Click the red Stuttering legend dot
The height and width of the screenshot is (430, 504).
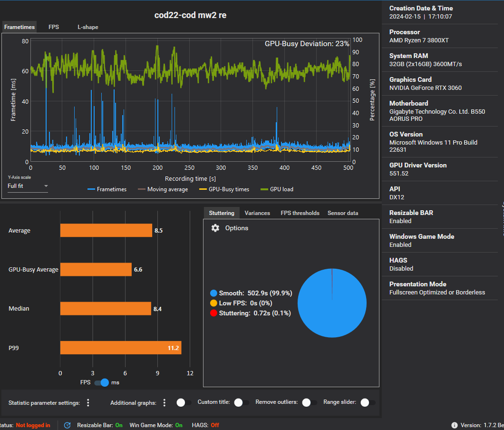point(213,313)
